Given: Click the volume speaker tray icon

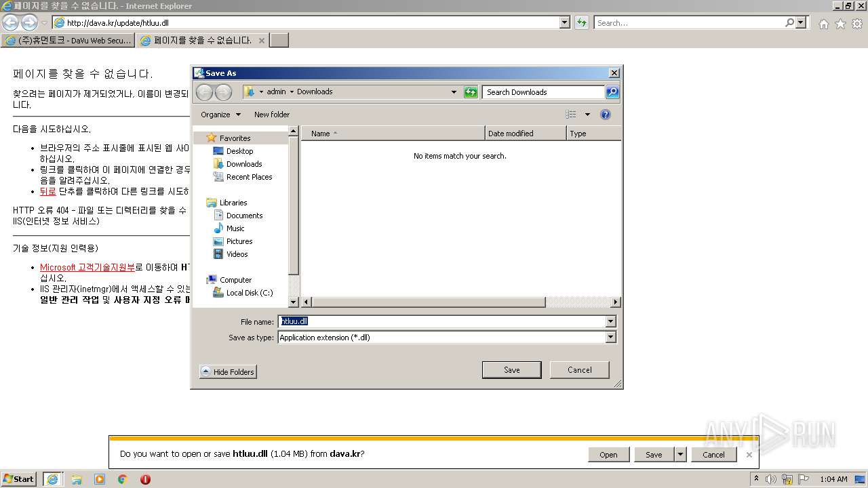Looking at the screenshot, I should click(771, 479).
